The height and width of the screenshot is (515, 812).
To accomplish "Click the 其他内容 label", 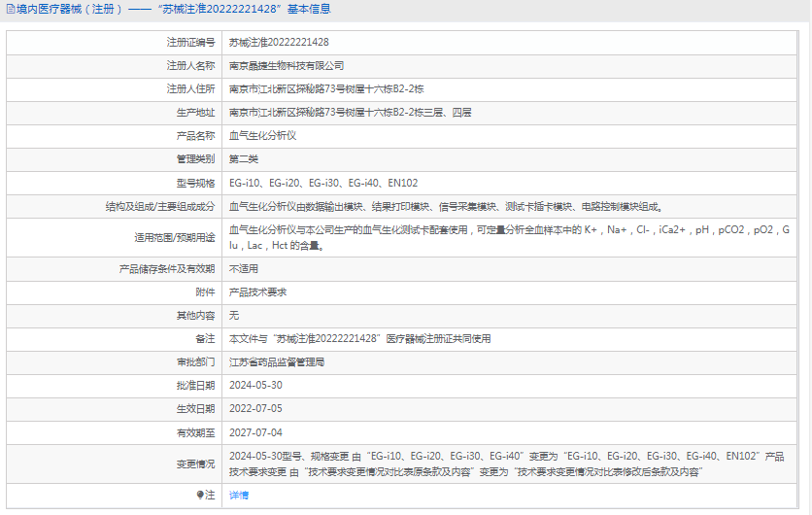I will click(196, 316).
